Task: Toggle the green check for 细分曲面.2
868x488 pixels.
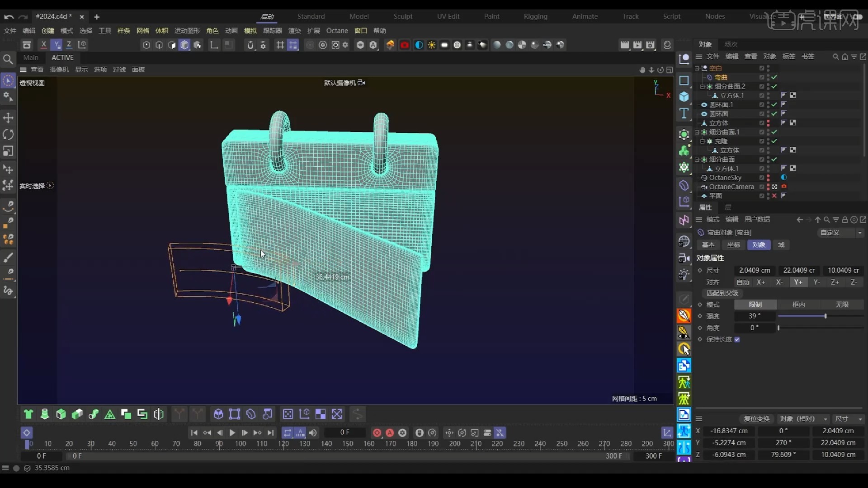Action: click(774, 86)
